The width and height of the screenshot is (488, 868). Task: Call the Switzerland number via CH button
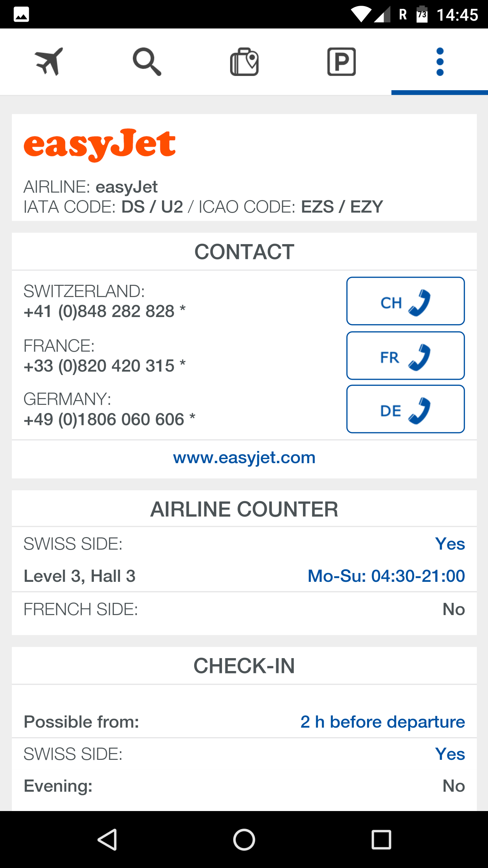point(405,301)
